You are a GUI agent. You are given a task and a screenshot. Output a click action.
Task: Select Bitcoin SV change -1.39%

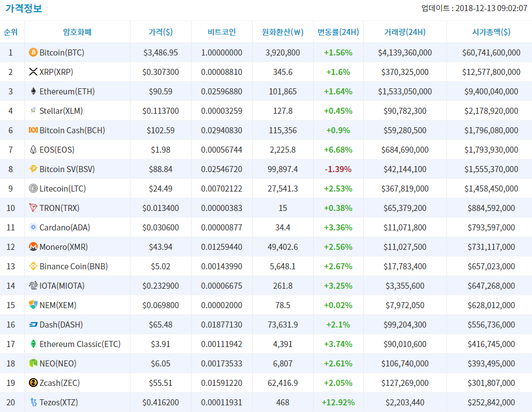(x=338, y=169)
